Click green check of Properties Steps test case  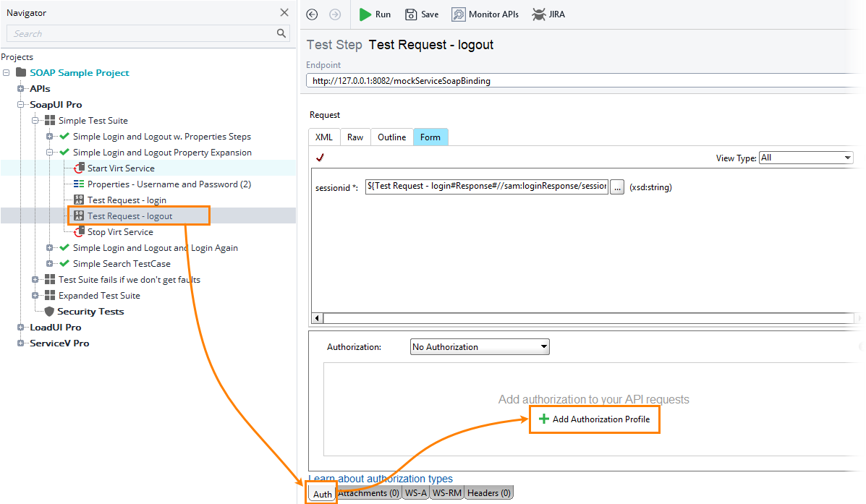click(x=64, y=136)
